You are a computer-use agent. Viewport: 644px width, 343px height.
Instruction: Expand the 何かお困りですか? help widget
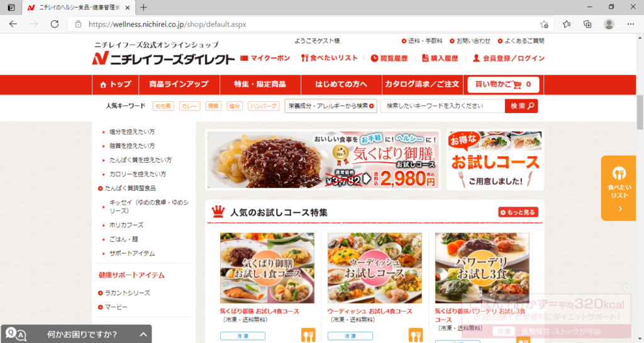(x=76, y=334)
